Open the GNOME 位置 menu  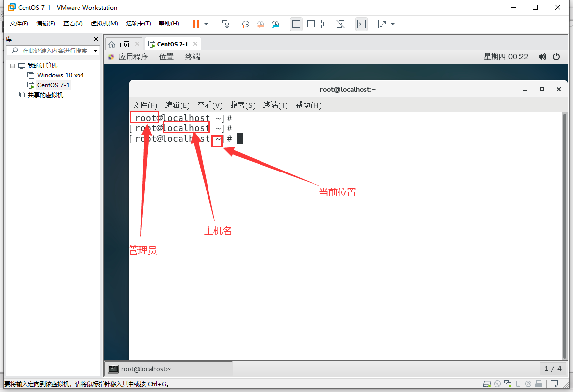click(x=166, y=57)
